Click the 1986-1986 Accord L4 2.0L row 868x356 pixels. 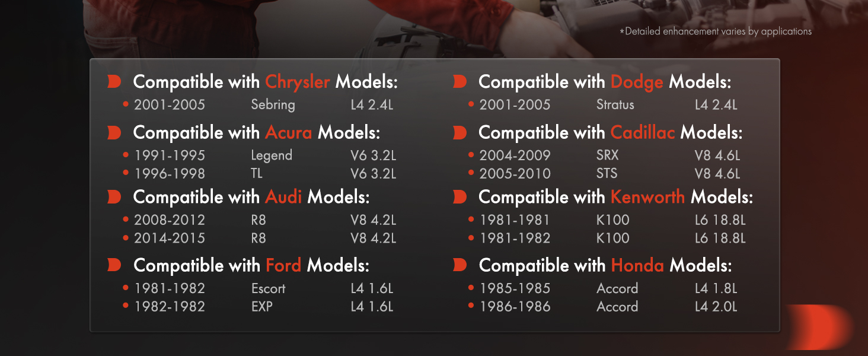point(604,307)
